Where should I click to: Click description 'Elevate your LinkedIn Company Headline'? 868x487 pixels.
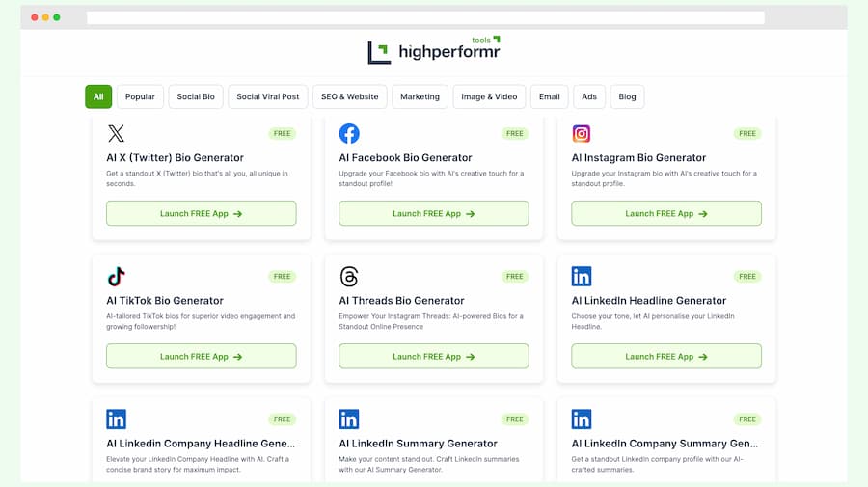(x=198, y=464)
